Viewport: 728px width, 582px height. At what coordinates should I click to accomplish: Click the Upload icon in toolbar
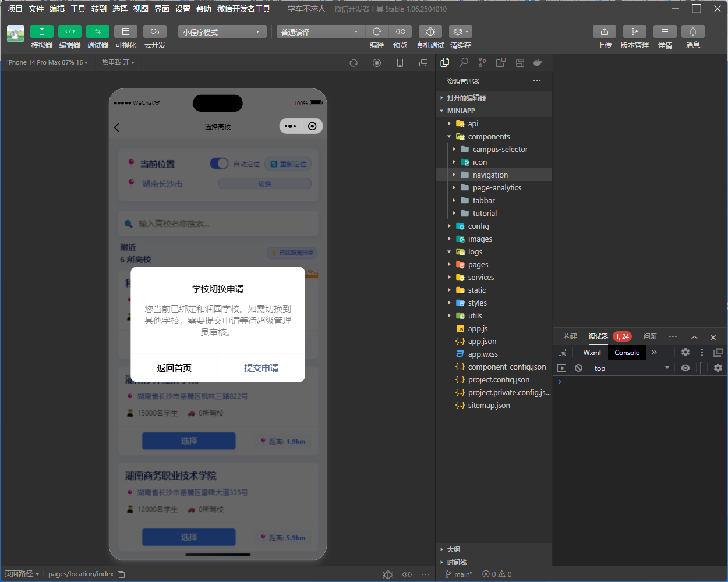(604, 31)
